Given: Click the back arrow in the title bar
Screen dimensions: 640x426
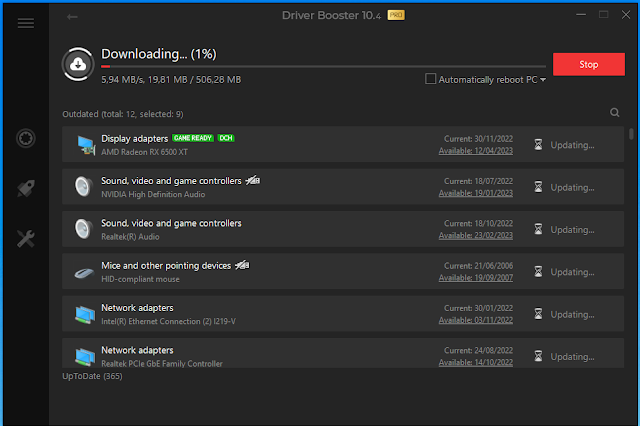Looking at the screenshot, I should 71,16.
